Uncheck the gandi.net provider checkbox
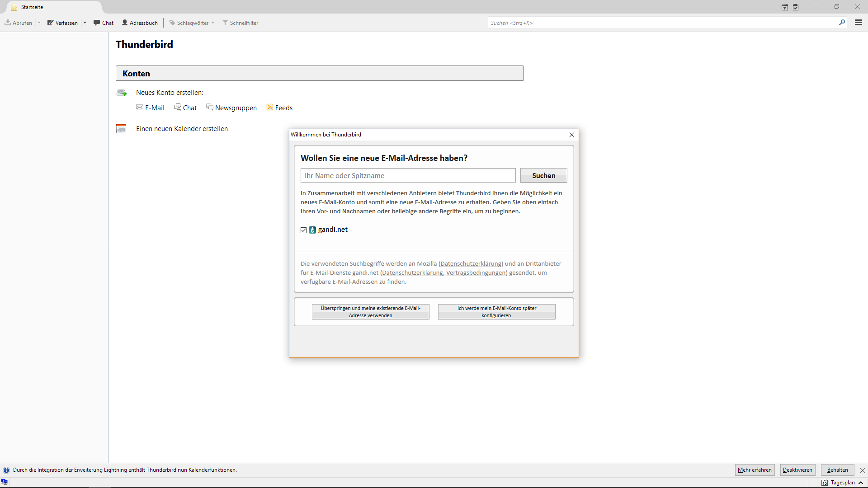 (x=304, y=230)
